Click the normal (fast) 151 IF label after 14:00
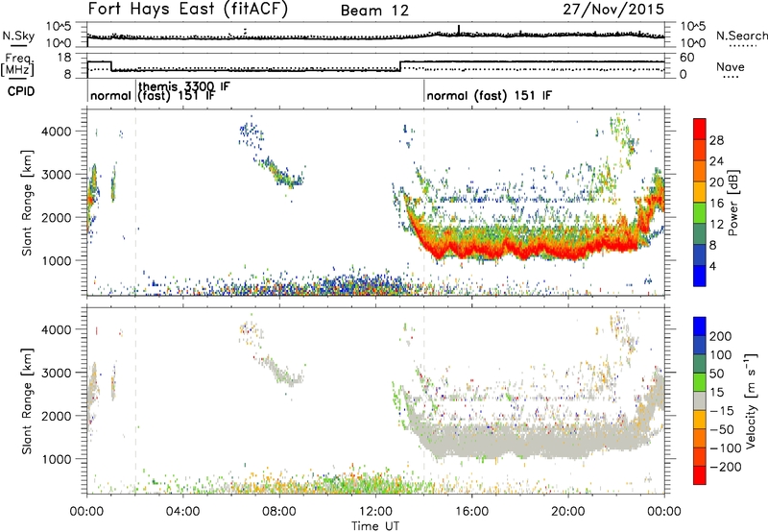This screenshot has height=532, width=768. (x=489, y=95)
